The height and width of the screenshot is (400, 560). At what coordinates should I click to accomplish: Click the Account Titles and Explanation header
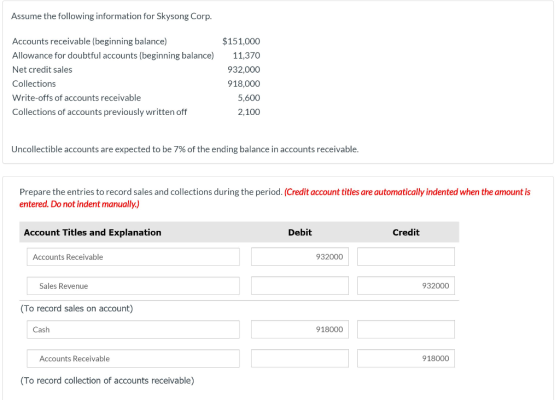coord(92,232)
